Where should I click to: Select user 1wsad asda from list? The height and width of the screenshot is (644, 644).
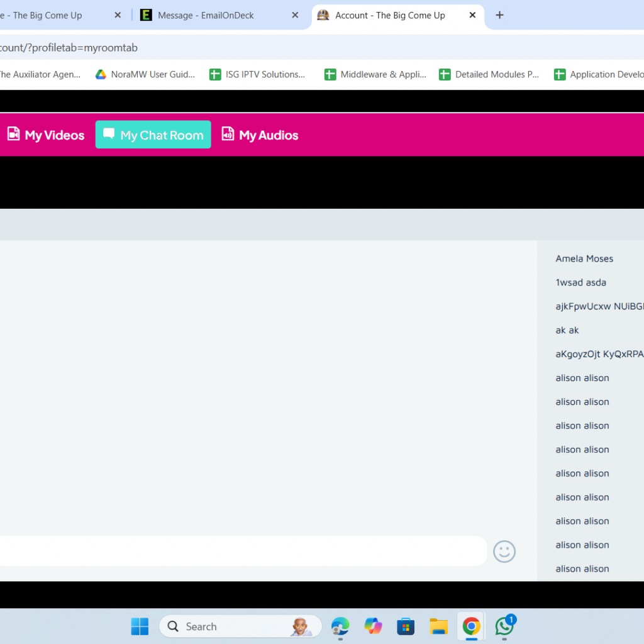tap(580, 282)
